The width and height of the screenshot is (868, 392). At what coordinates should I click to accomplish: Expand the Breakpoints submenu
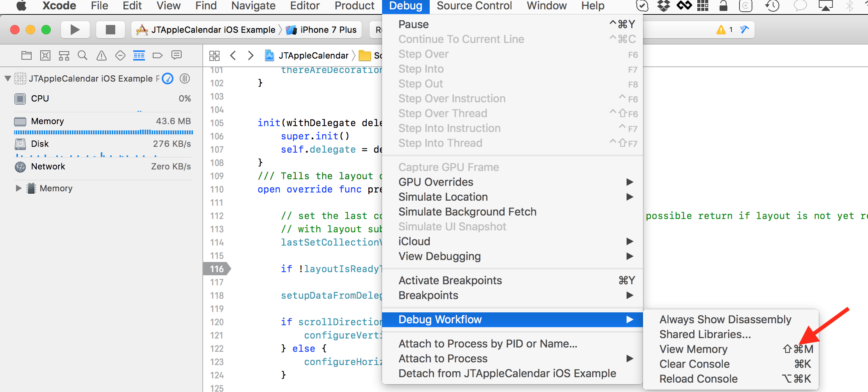513,295
